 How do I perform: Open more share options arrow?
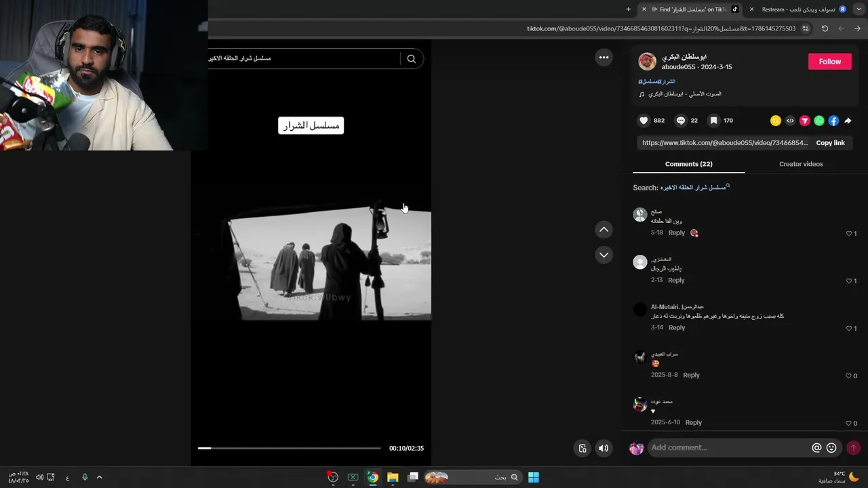pos(848,121)
